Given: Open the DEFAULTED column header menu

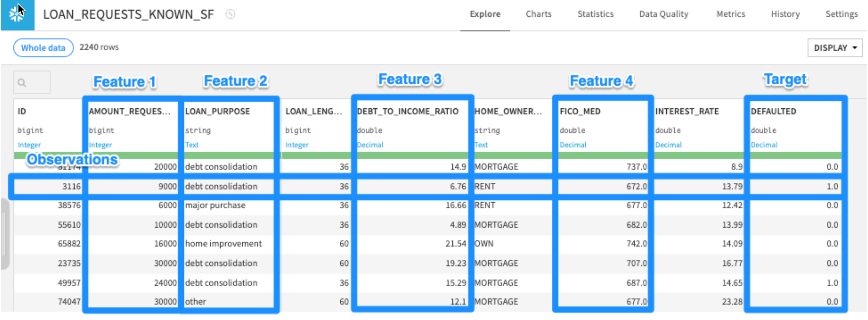Looking at the screenshot, I should [773, 111].
